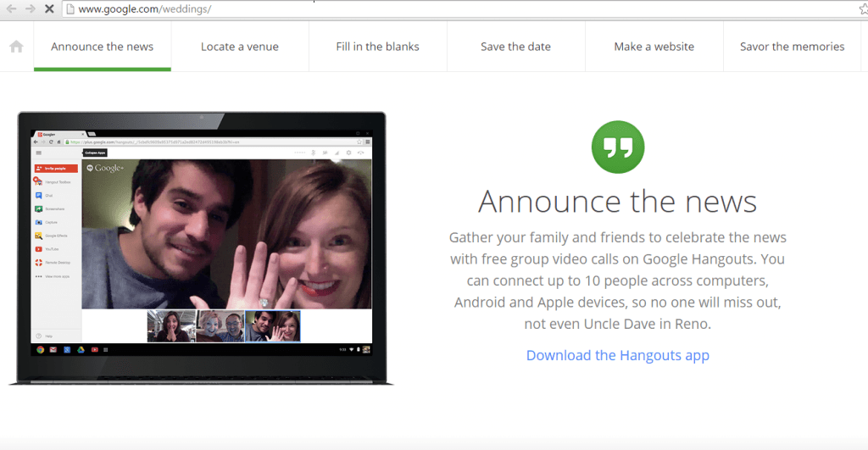
Task: Go to Make a website tab
Action: pos(654,47)
